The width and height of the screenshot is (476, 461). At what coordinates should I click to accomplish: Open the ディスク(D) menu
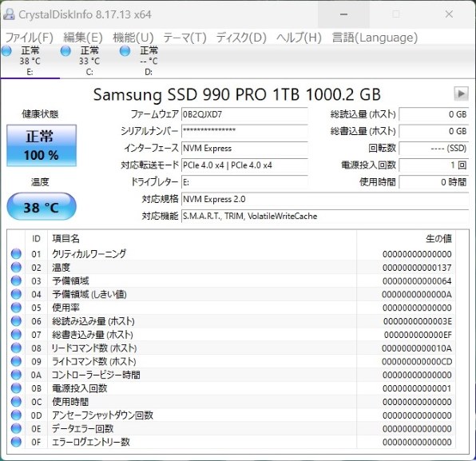(241, 38)
